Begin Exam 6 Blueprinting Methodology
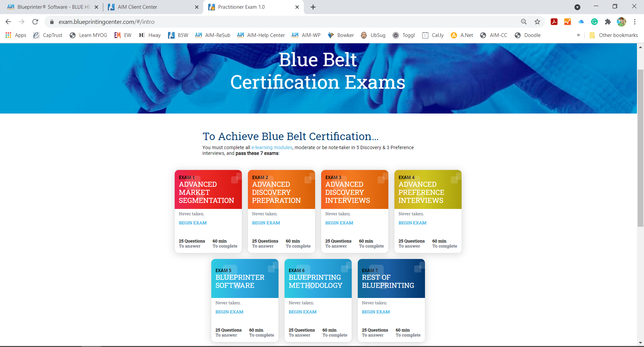644x347 pixels. click(x=303, y=312)
